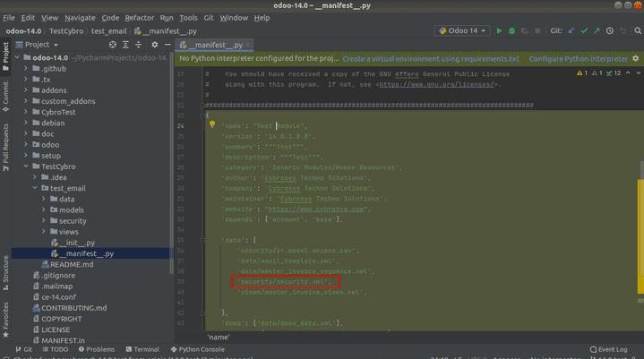This screenshot has width=644, height=359.
Task: Click test_email in breadcrumb path
Action: pyautogui.click(x=109, y=30)
